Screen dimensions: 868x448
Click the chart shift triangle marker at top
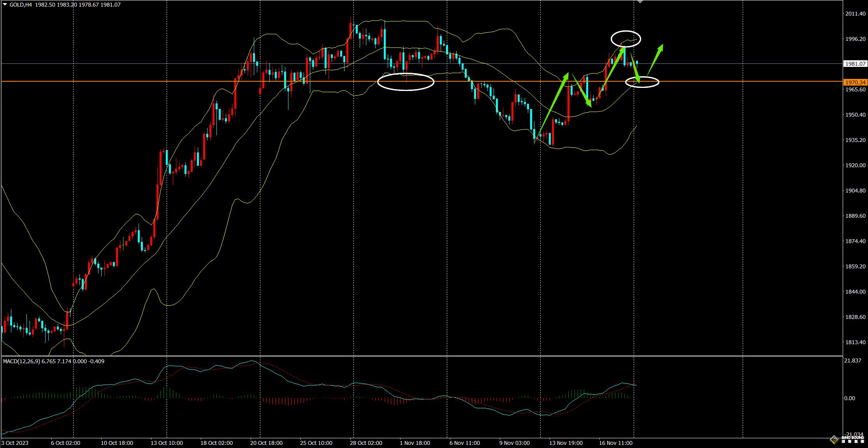click(x=640, y=2)
